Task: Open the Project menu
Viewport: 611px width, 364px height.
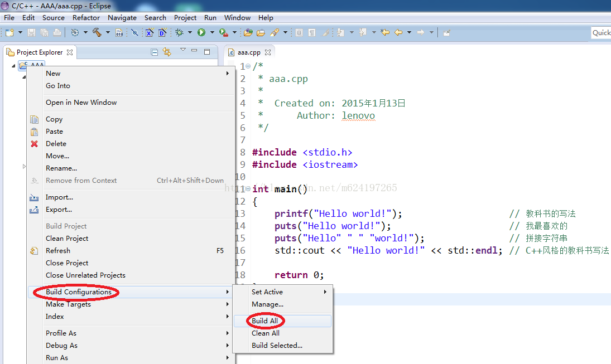Action: coord(185,17)
